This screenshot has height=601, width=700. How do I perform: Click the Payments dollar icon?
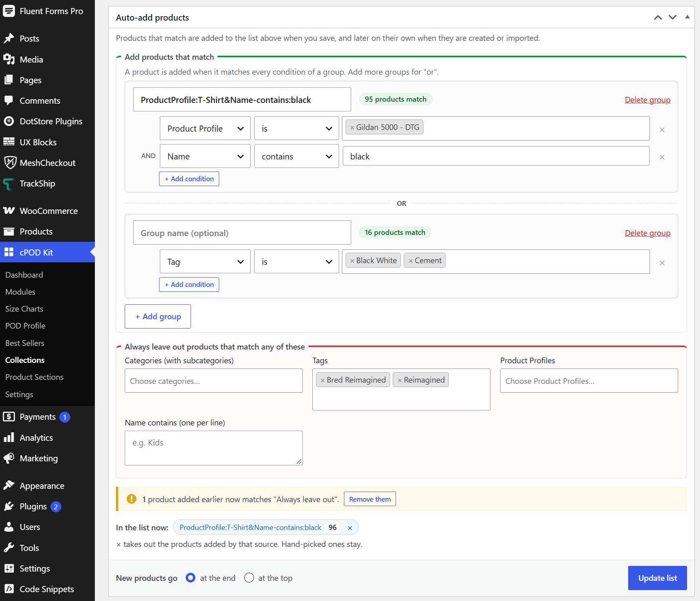(9, 417)
